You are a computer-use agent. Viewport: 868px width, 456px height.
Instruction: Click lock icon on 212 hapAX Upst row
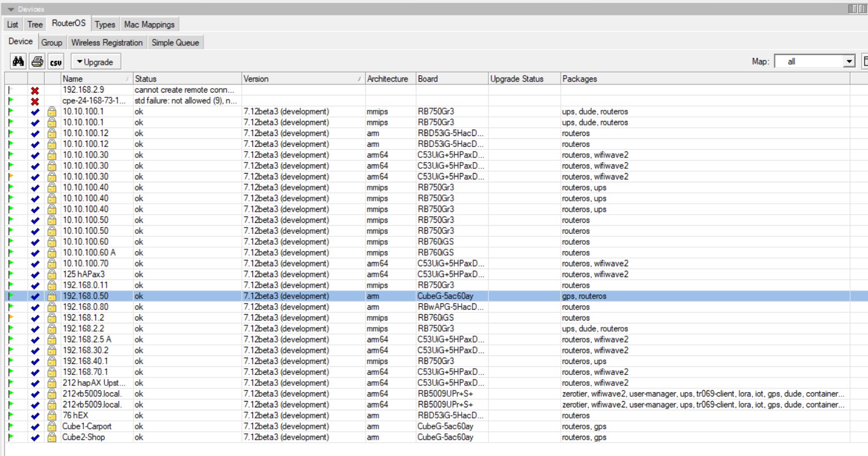[x=52, y=383]
